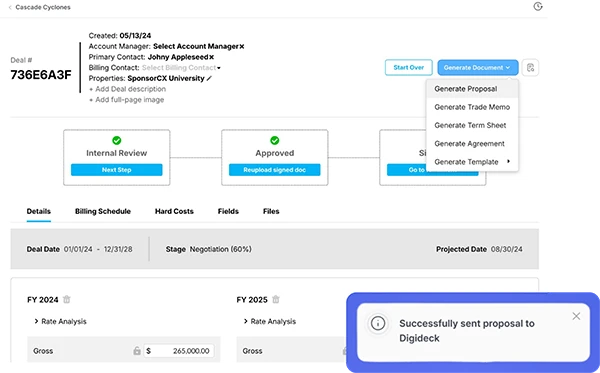Click Reupload signed doc button
600x373 pixels.
tap(275, 170)
